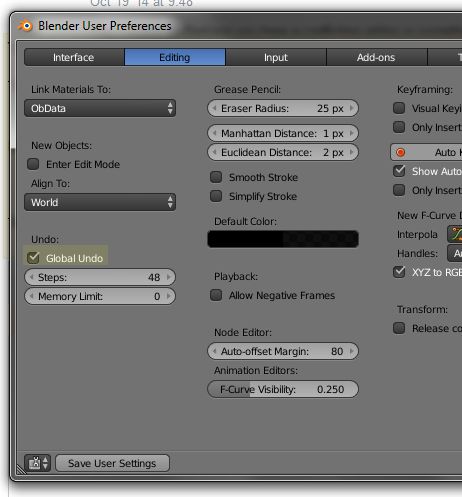Enable Smooth Stroke checkbox
462x497 pixels.
216,177
